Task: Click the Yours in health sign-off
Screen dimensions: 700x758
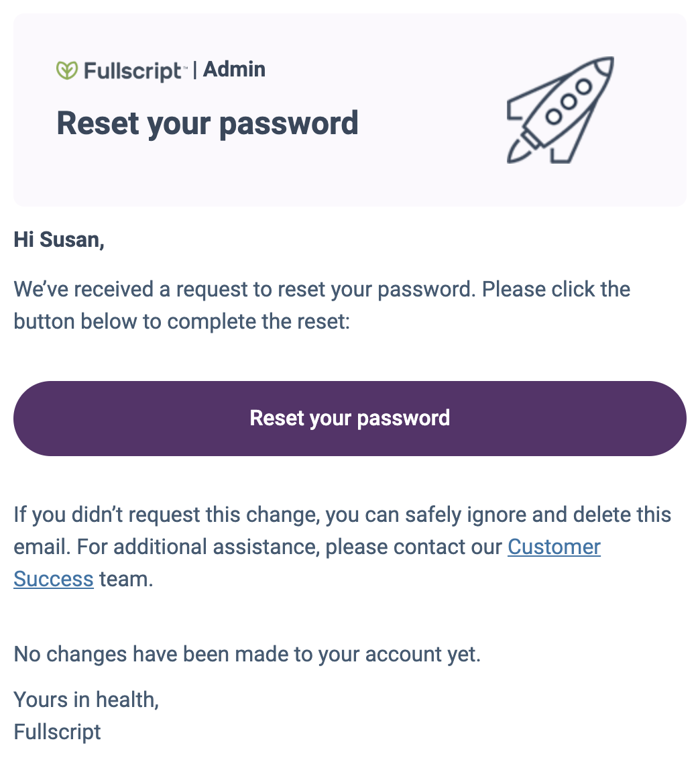Action: coord(86,700)
